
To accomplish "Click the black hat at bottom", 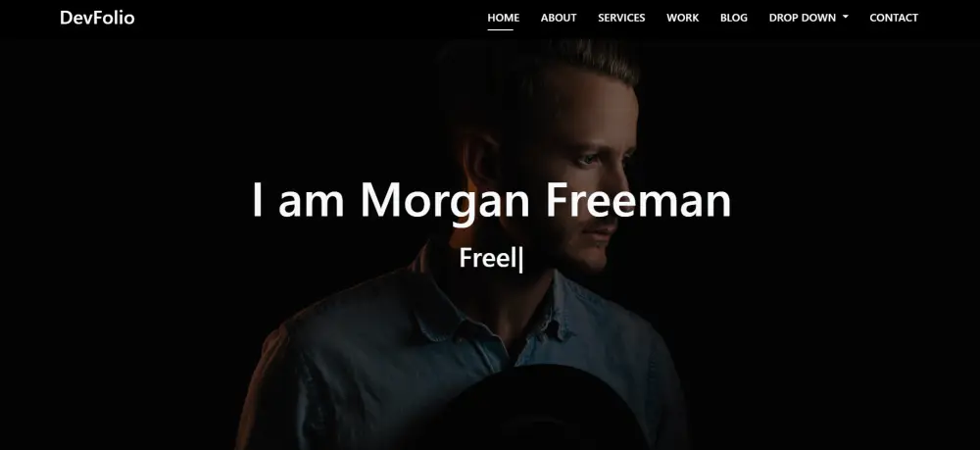I will tap(536, 410).
